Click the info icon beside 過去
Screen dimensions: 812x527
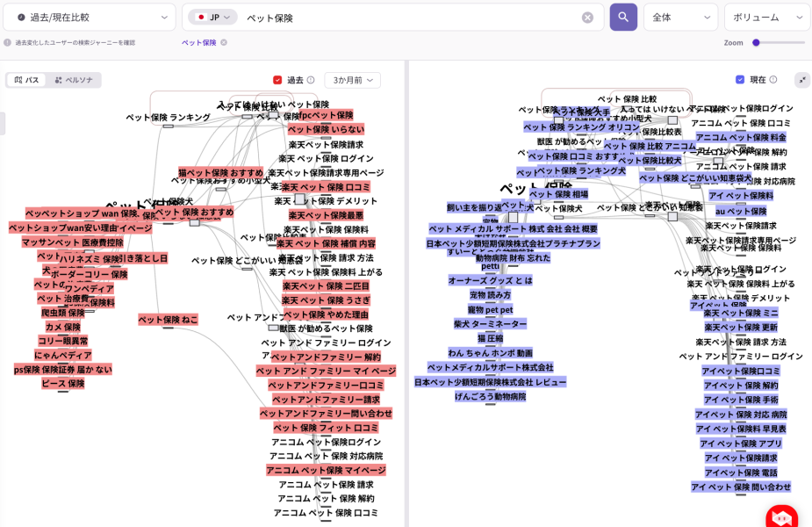point(311,80)
